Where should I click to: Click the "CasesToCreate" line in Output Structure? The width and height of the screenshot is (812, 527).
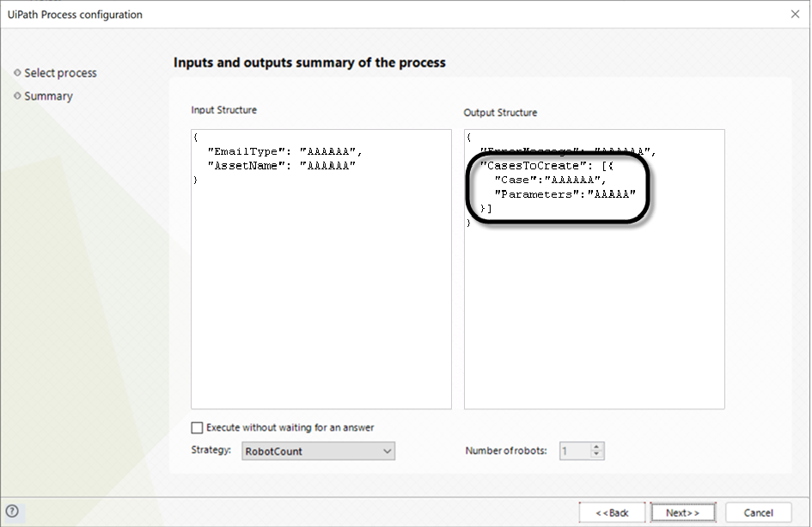tap(546, 165)
